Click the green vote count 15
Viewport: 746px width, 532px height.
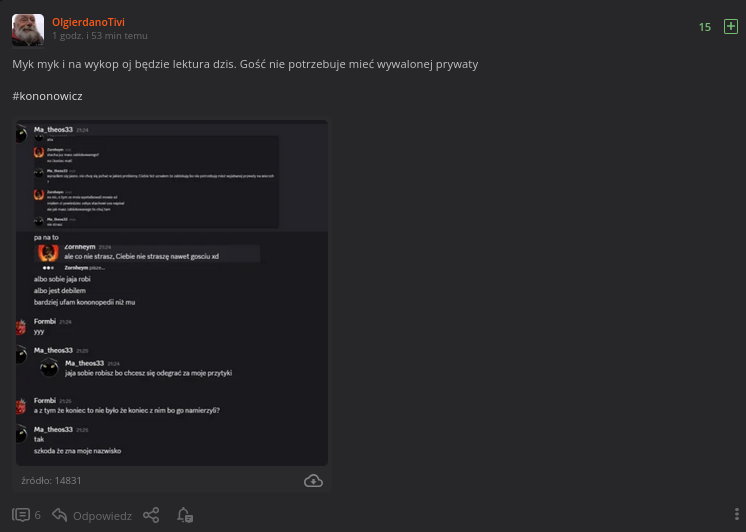click(705, 27)
